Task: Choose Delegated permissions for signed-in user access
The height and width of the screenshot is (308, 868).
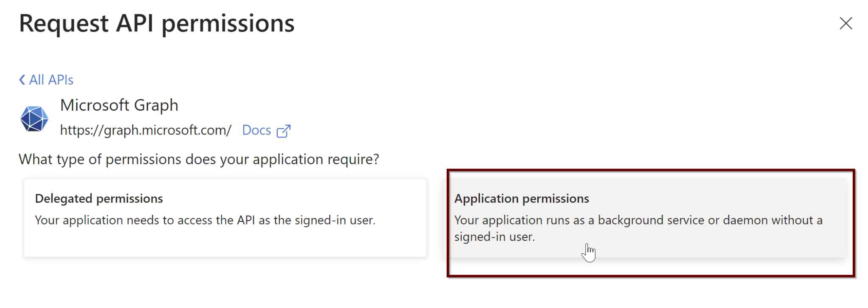Action: (225, 216)
